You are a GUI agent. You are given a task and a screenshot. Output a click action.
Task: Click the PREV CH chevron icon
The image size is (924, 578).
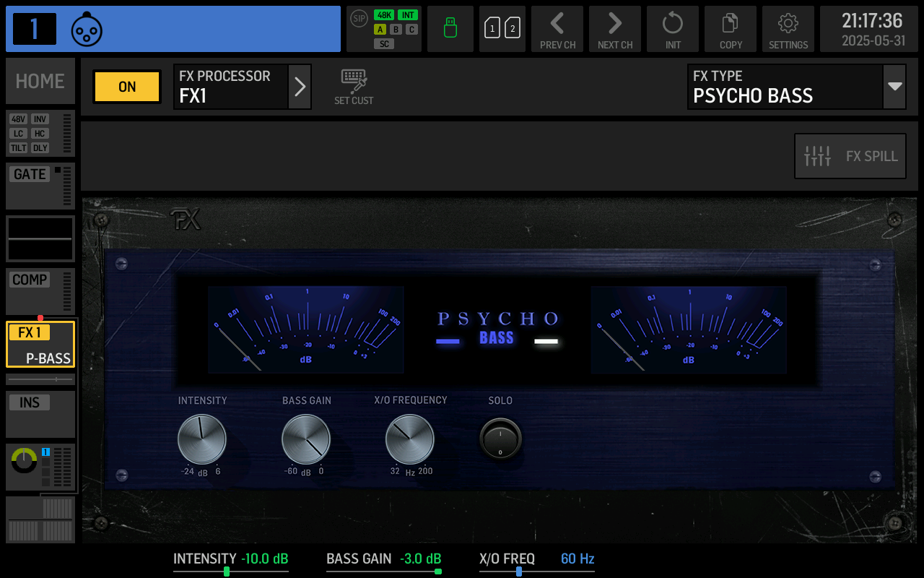tap(557, 23)
